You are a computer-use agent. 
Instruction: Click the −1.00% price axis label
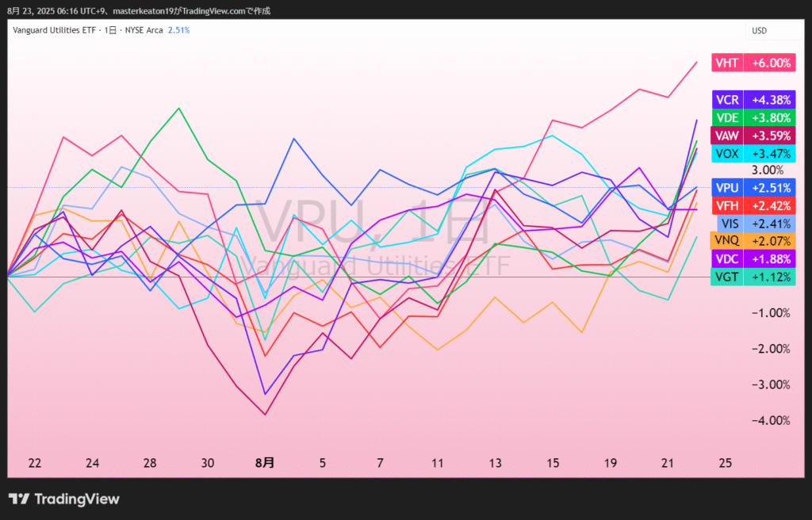click(x=771, y=313)
